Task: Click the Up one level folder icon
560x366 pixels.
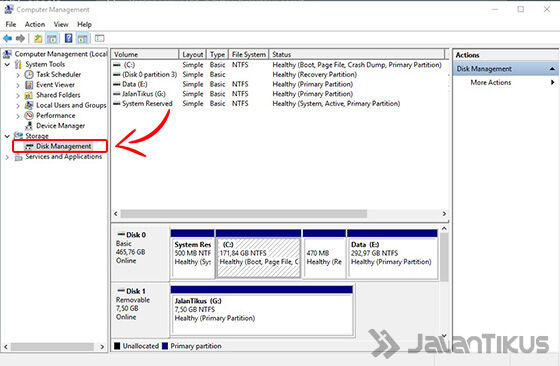Action: tap(38, 38)
